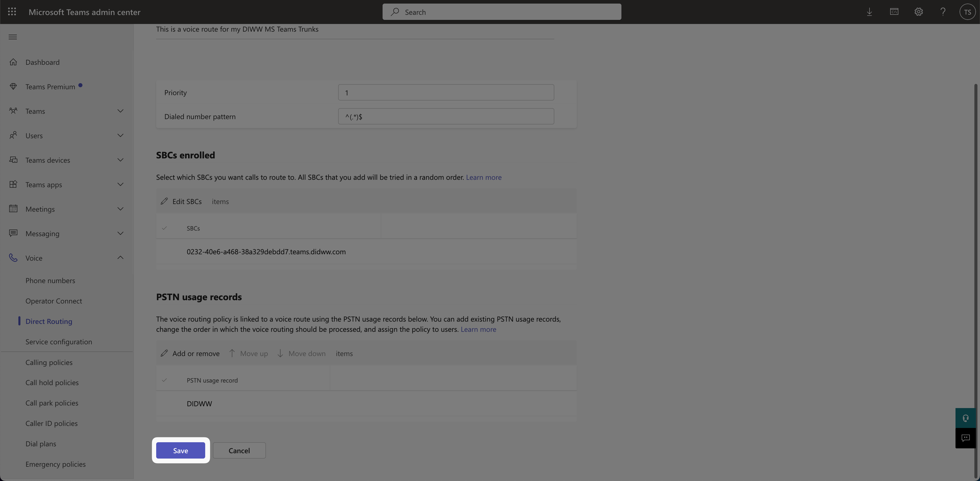This screenshot has width=980, height=481.
Task: Click the Add or remove pencil icon
Action: point(164,353)
